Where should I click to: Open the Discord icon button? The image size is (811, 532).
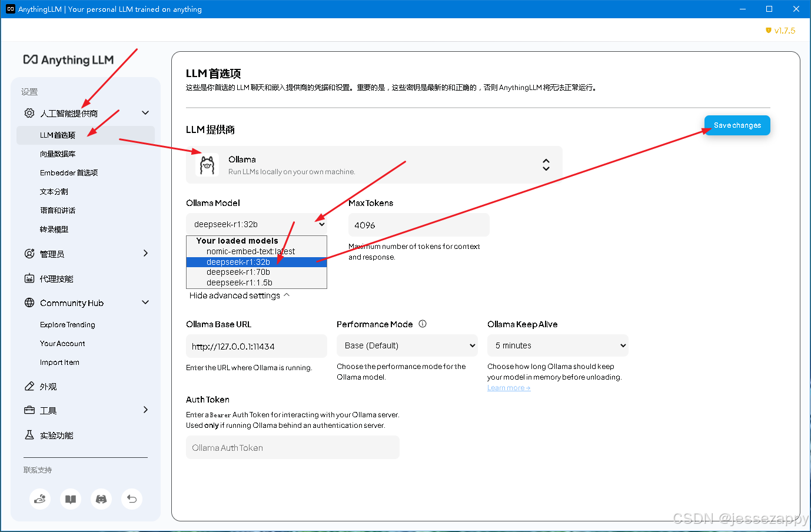coord(101,499)
